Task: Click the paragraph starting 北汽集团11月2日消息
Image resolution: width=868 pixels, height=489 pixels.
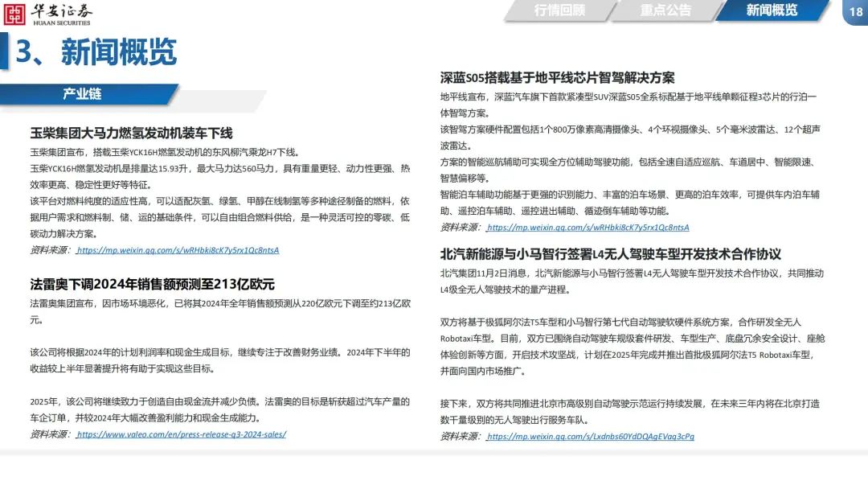Action: tap(633, 281)
